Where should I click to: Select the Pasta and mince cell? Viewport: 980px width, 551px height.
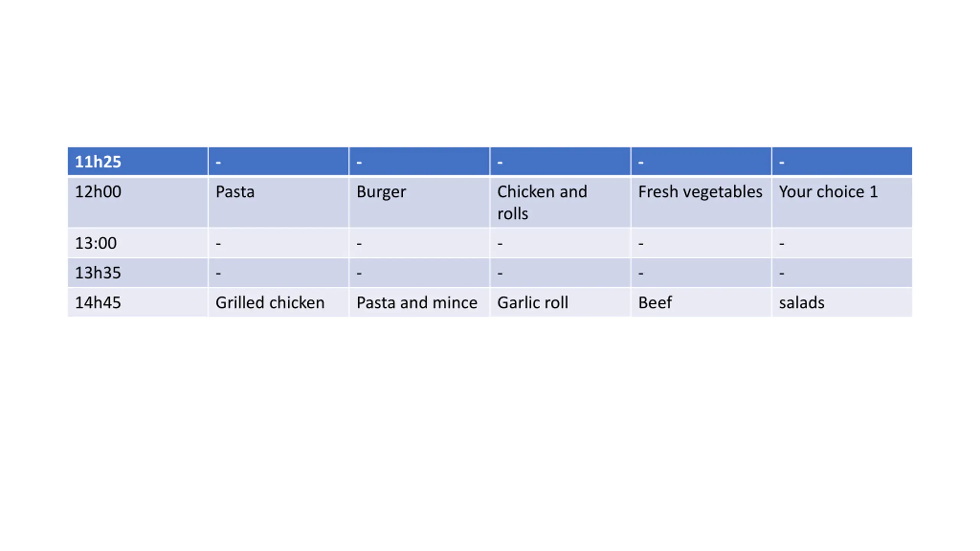pos(419,302)
